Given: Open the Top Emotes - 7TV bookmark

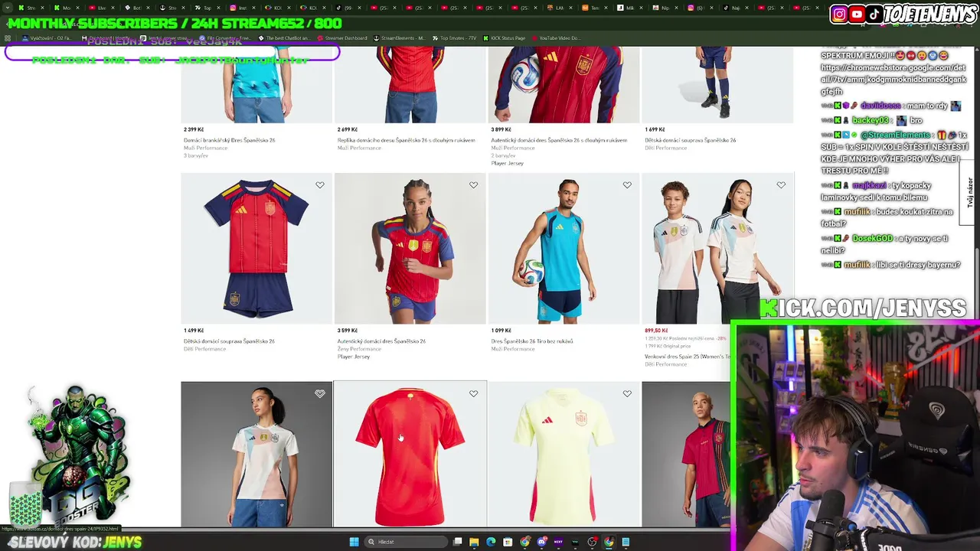Looking at the screenshot, I should coord(453,37).
